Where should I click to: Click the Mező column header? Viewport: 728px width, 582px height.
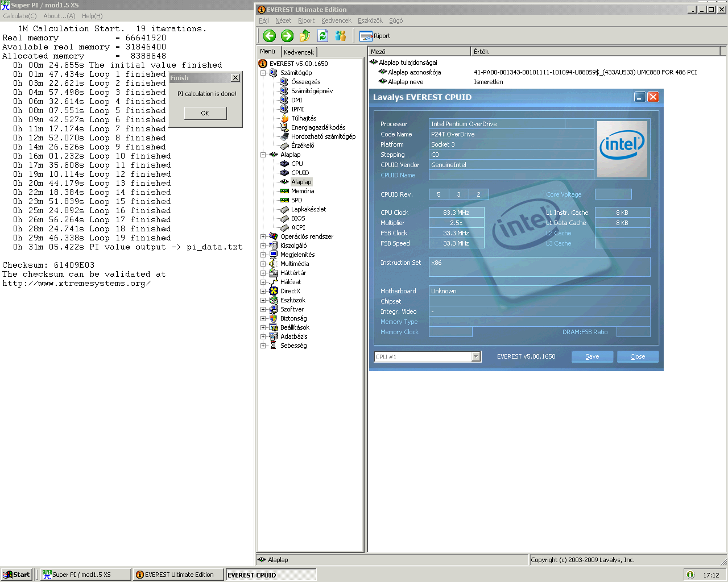point(419,51)
